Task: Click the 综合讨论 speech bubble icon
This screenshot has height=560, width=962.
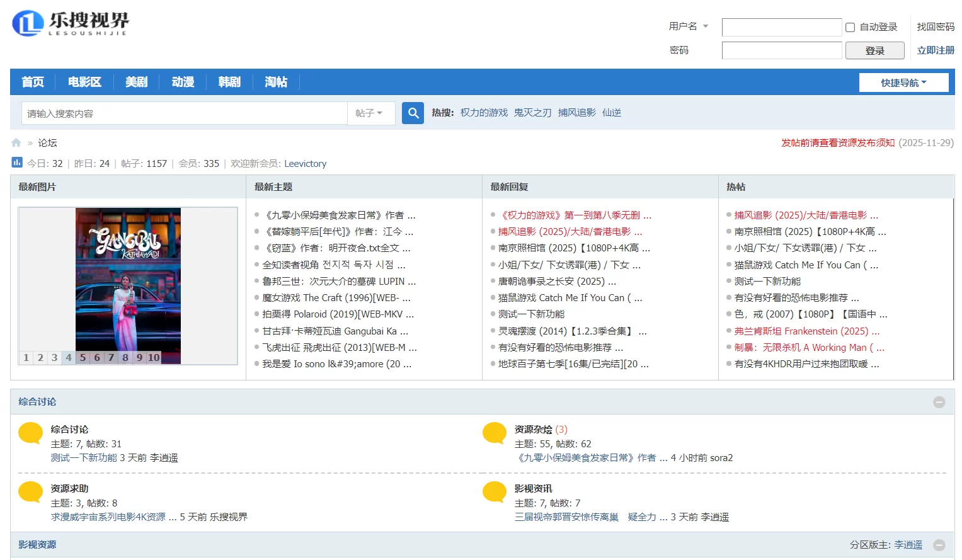Action: click(x=30, y=434)
